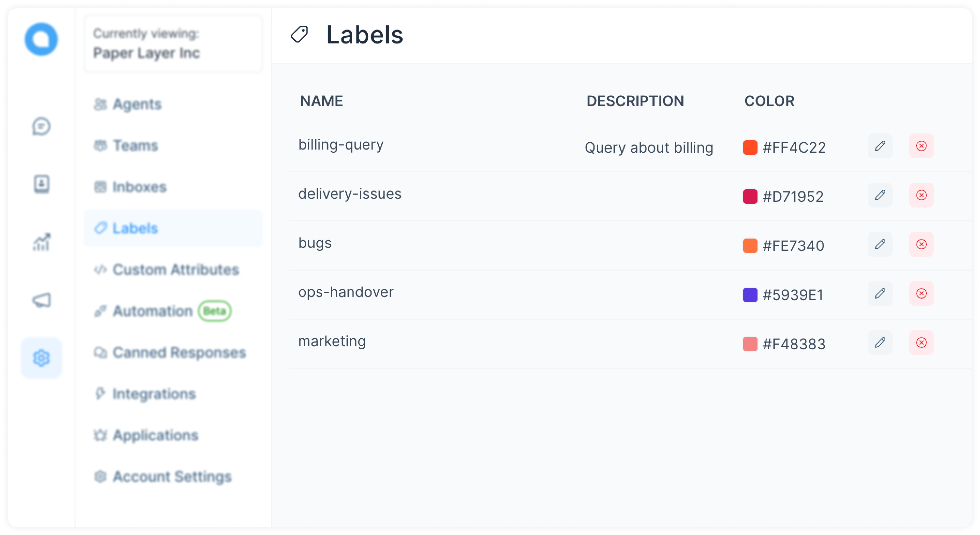Screen dimensions: 980x535
Task: Click the edit icon for bugs label
Action: pos(880,244)
